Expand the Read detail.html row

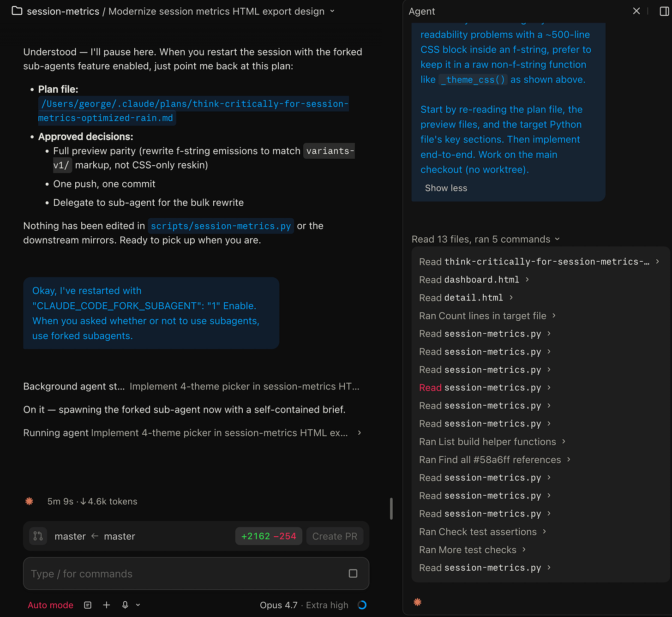coord(466,298)
